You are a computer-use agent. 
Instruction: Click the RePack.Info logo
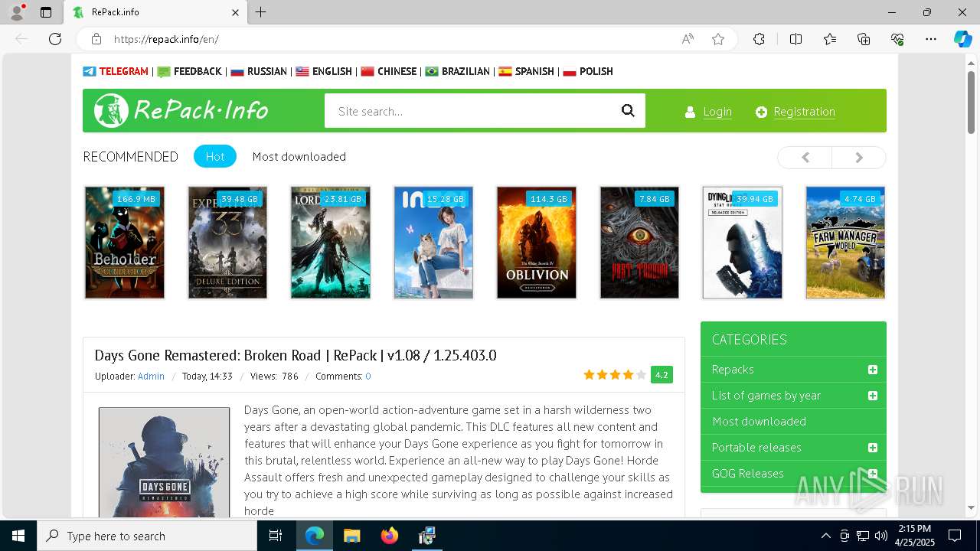point(181,111)
